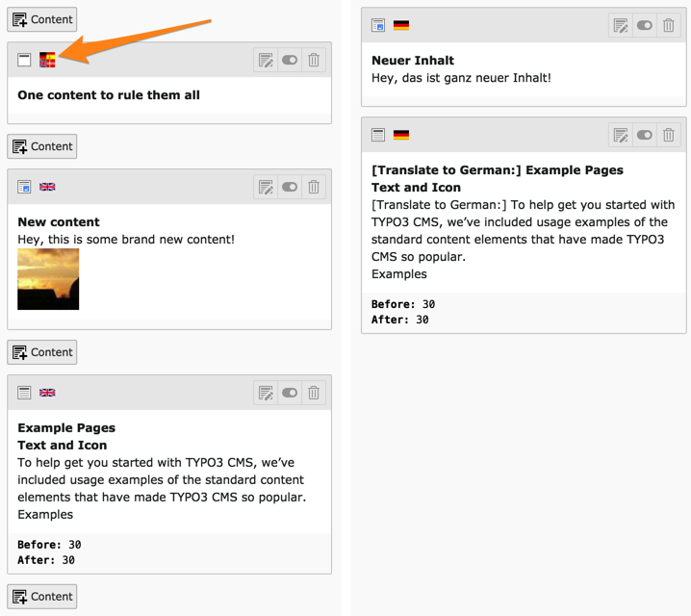Click the text type icon of the English 'Example Pages' element
The height and width of the screenshot is (616, 691).
pos(24,393)
